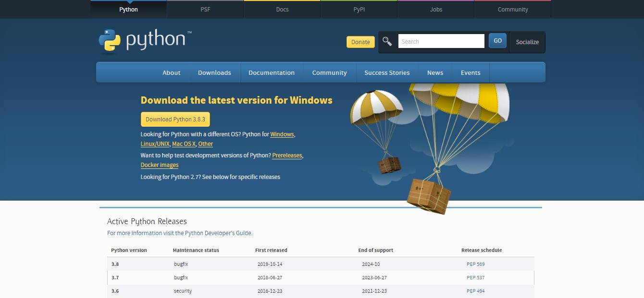Click version 3.7 in the table
Screen dimensions: 644x298
click(x=114, y=278)
